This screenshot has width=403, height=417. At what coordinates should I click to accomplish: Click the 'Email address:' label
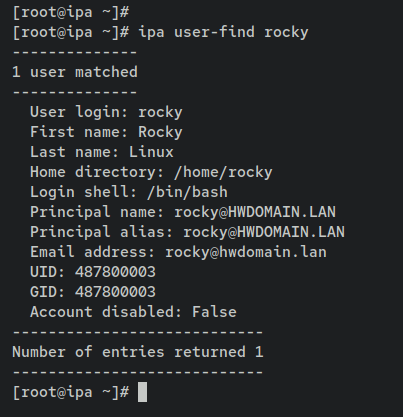[x=93, y=252]
